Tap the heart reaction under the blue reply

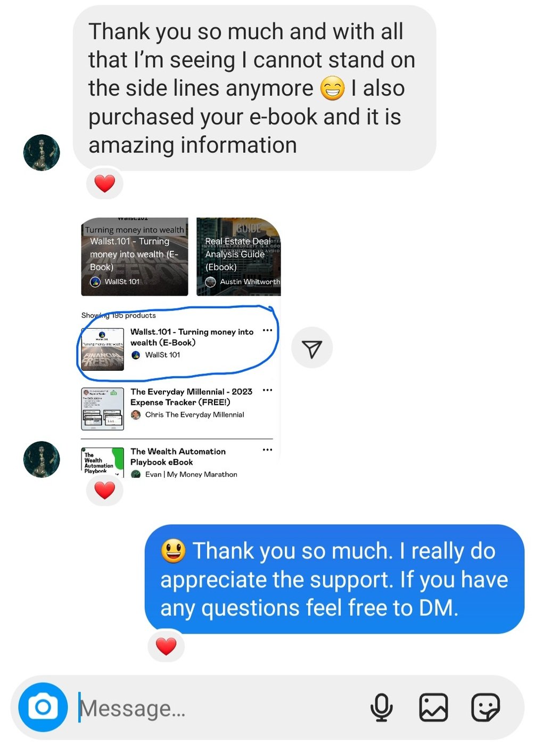click(x=166, y=646)
